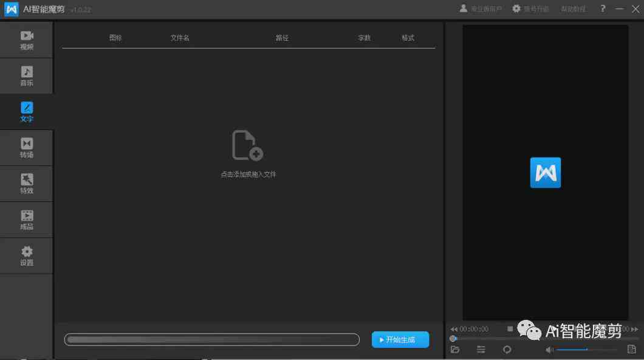Image resolution: width=644 pixels, height=360 pixels.
Task: Sort by the 路径 column header
Action: click(282, 38)
